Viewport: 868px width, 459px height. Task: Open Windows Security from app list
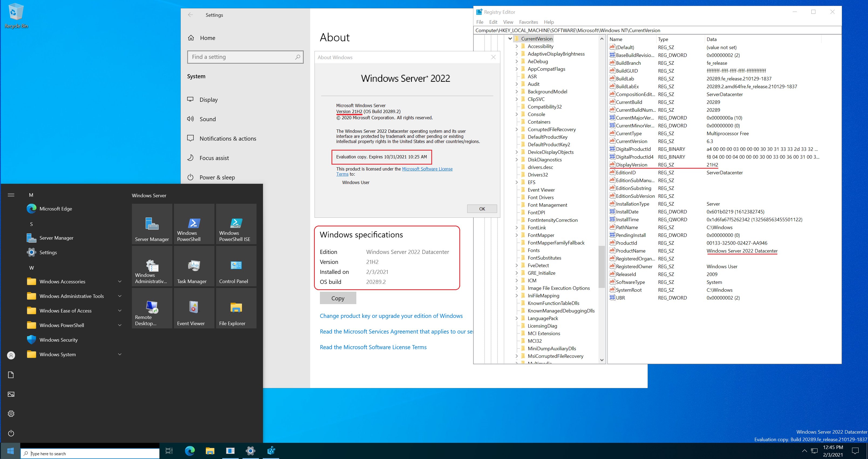[x=58, y=340]
